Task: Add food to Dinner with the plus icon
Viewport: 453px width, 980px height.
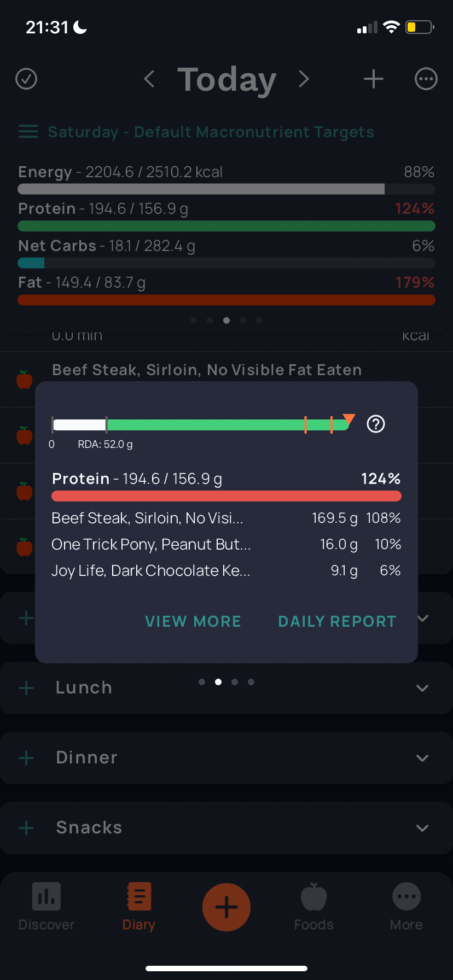Action: pos(26,758)
